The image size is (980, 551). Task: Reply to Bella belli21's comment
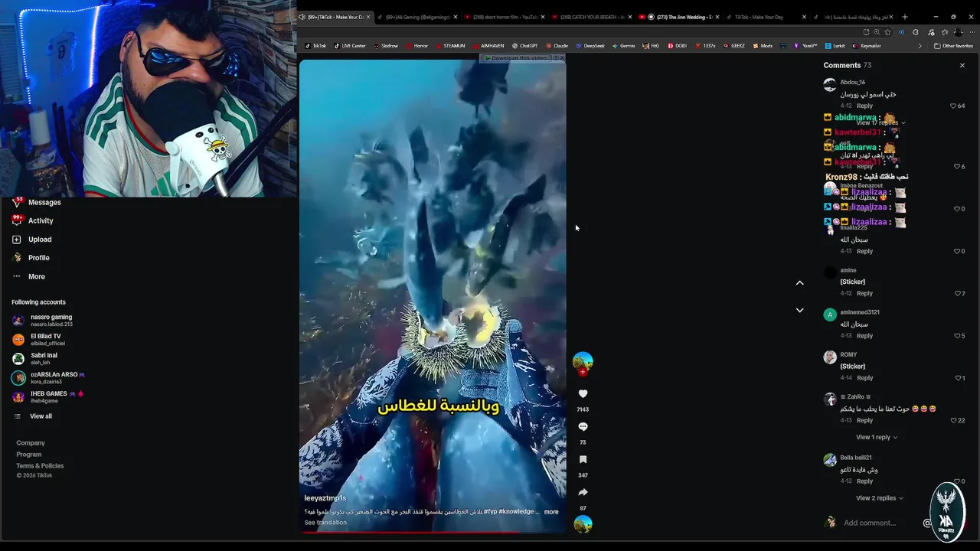[x=864, y=481]
